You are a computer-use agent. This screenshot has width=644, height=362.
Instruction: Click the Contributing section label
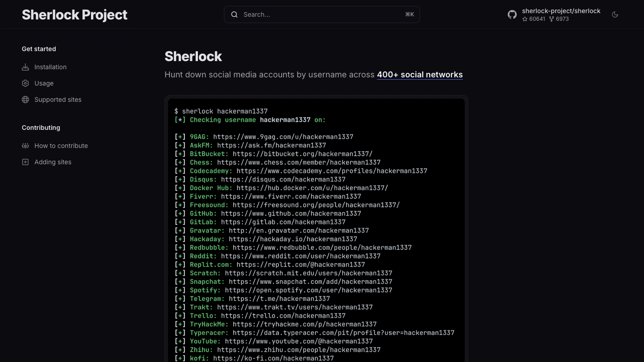(x=41, y=128)
